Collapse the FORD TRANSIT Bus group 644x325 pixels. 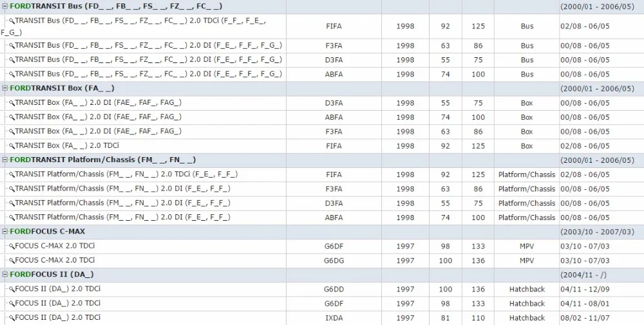pos(5,6)
